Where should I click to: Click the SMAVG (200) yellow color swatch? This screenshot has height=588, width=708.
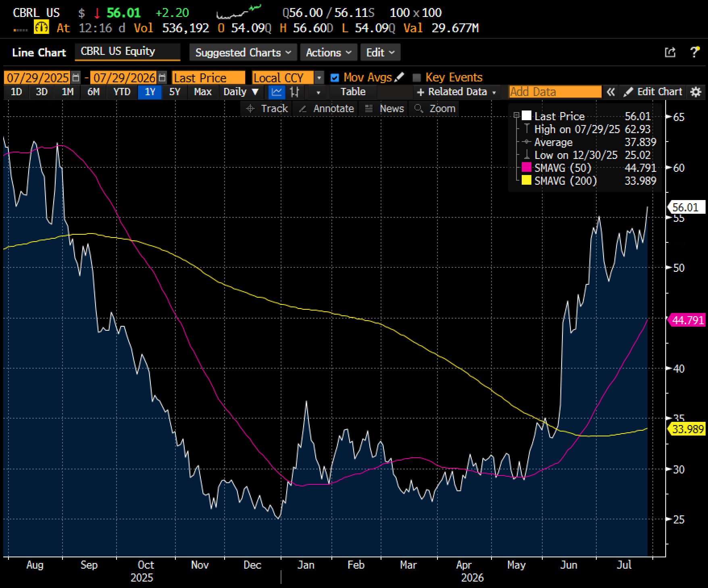pyautogui.click(x=527, y=180)
